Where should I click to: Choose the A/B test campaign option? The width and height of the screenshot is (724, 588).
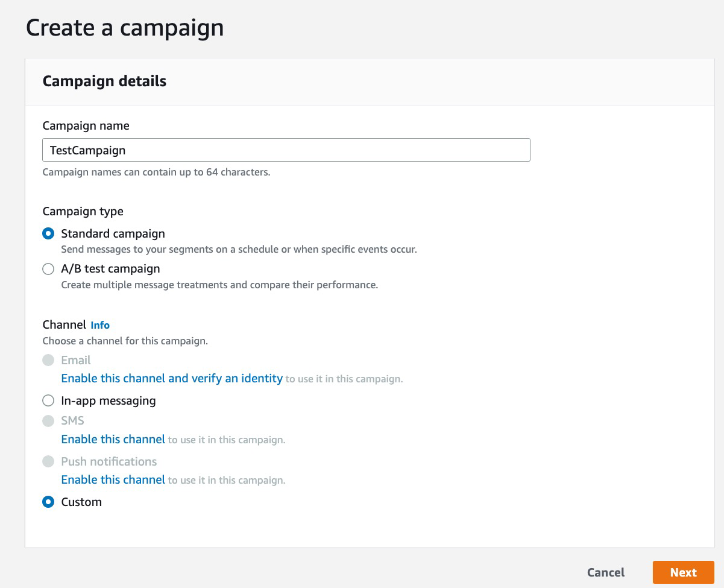coord(48,269)
